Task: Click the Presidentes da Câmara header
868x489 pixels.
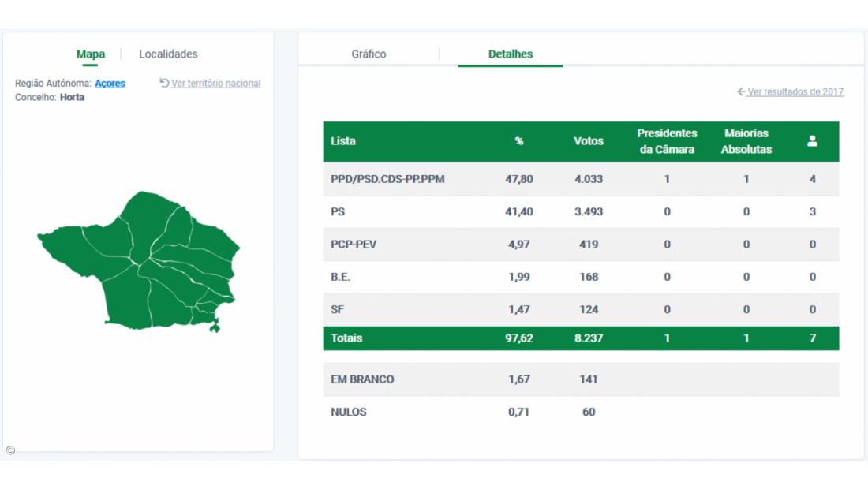Action: [667, 141]
